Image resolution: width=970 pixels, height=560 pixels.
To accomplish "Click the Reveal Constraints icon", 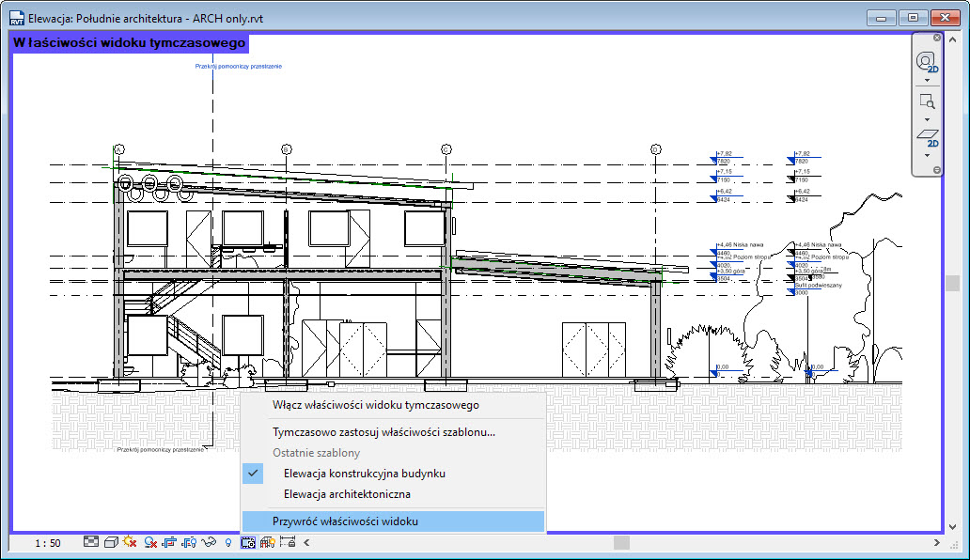I will [287, 542].
